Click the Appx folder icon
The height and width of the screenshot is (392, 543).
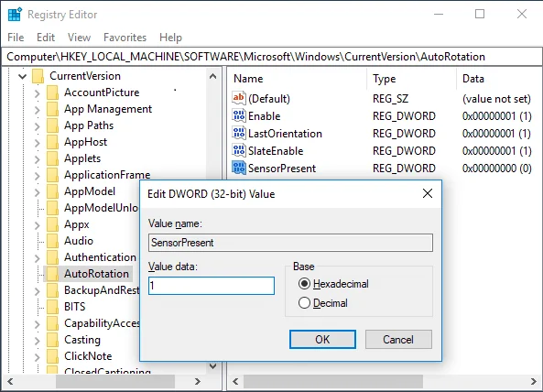pyautogui.click(x=52, y=224)
